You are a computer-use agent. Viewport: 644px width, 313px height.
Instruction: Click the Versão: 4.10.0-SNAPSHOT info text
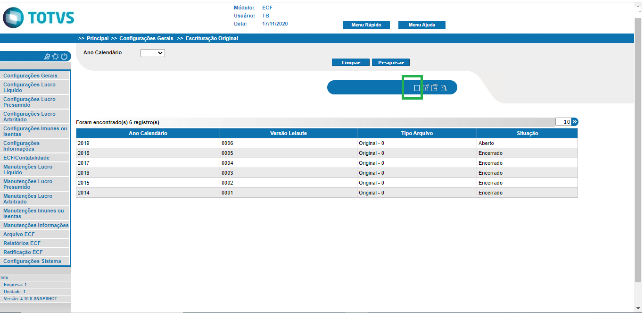coord(31,299)
